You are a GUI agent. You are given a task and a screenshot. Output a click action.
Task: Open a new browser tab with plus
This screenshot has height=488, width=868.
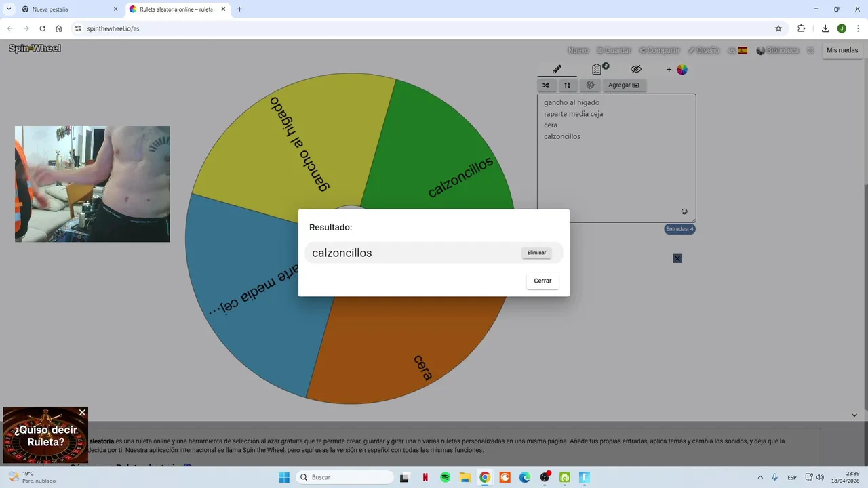click(x=239, y=9)
